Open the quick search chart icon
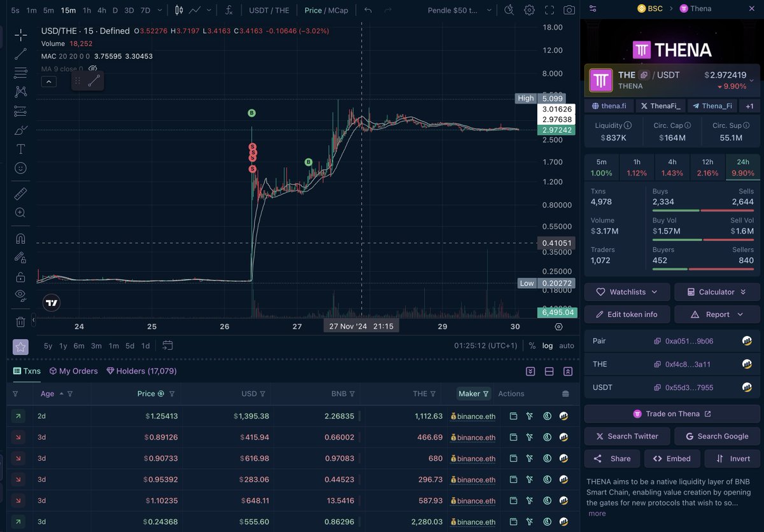The height and width of the screenshot is (532, 764). point(509,10)
